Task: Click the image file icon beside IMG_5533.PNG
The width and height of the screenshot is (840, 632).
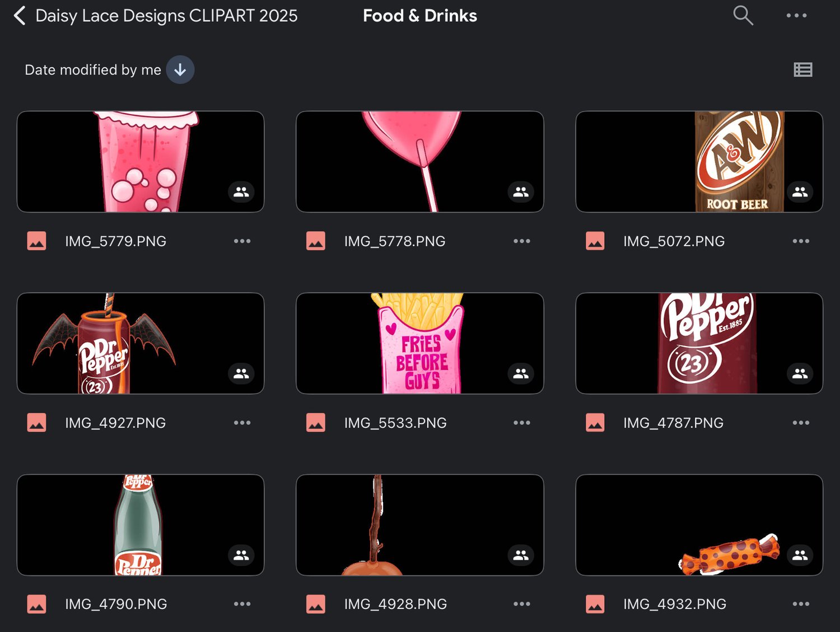Action: pos(316,423)
